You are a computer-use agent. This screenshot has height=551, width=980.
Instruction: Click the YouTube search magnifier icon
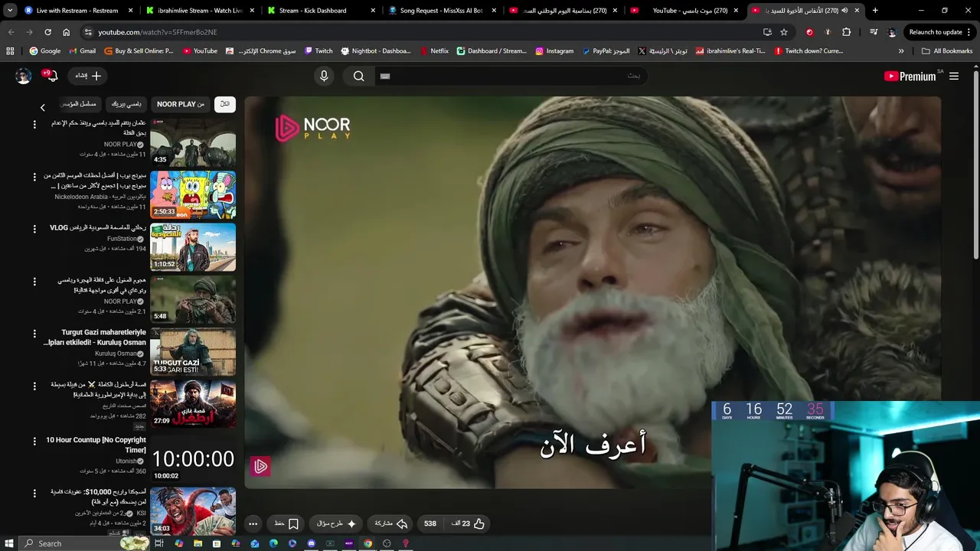pyautogui.click(x=358, y=76)
